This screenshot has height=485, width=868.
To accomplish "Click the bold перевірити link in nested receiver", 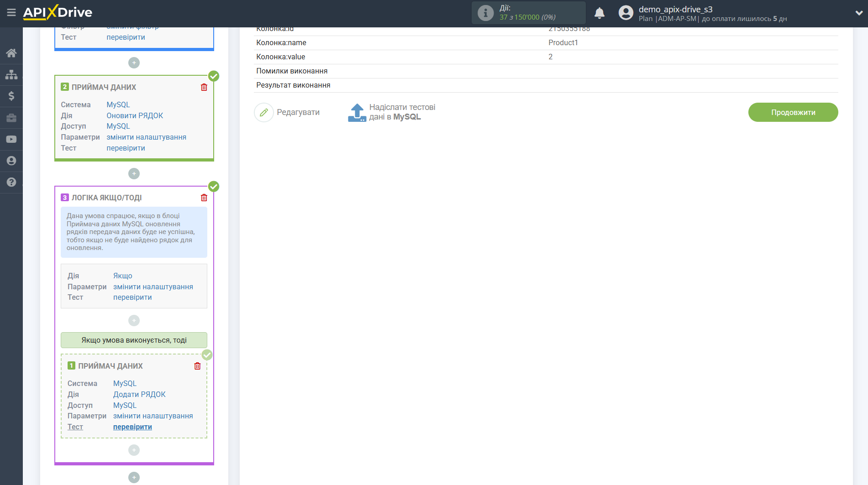I will [x=132, y=427].
